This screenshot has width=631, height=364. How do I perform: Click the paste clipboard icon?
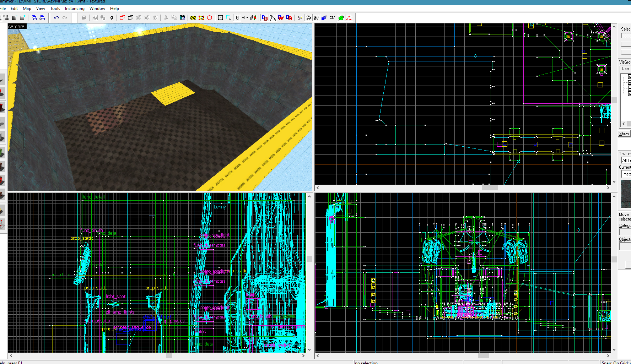[182, 18]
